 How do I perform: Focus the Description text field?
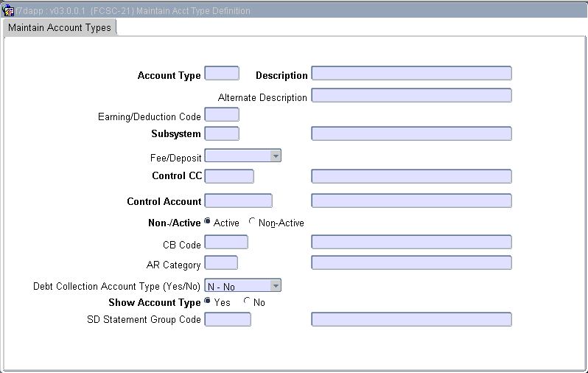tap(411, 74)
